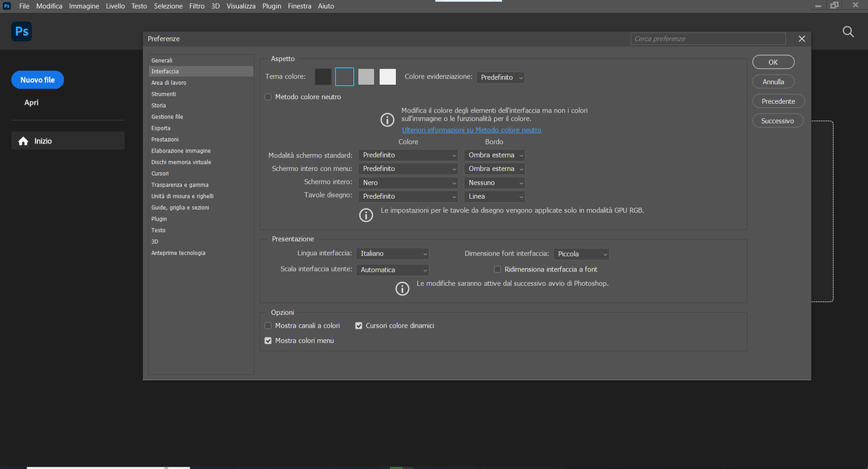Open Schermo intero con menu color dropdown
Image resolution: width=868 pixels, height=469 pixels.
click(x=408, y=168)
